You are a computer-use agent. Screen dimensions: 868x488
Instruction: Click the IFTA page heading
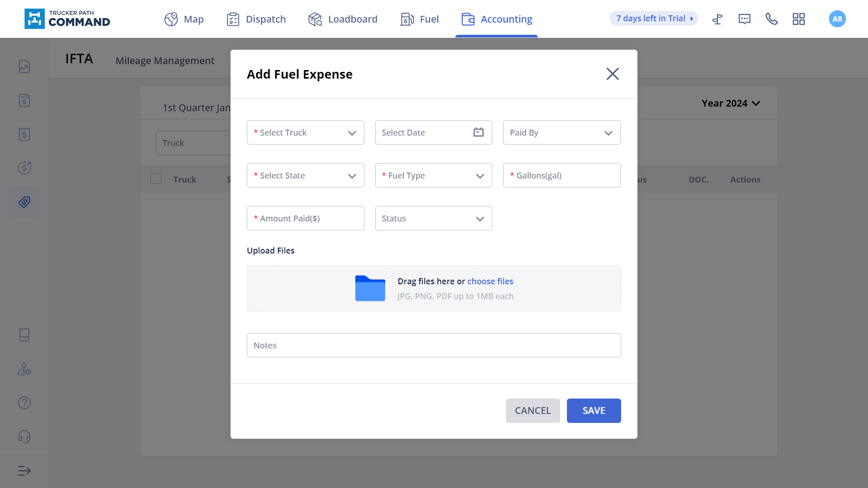(x=79, y=59)
